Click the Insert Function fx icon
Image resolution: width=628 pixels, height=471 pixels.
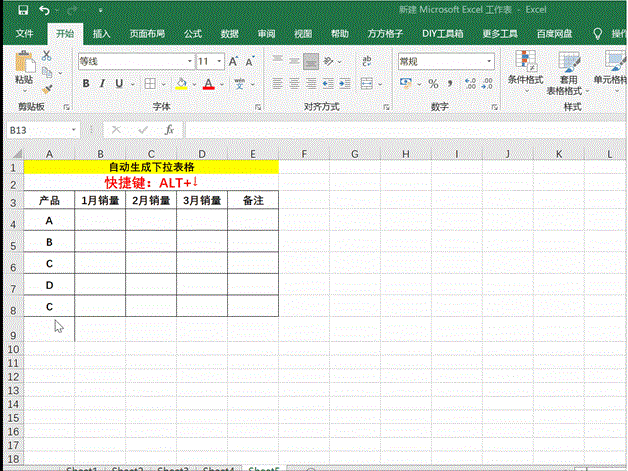pos(169,130)
